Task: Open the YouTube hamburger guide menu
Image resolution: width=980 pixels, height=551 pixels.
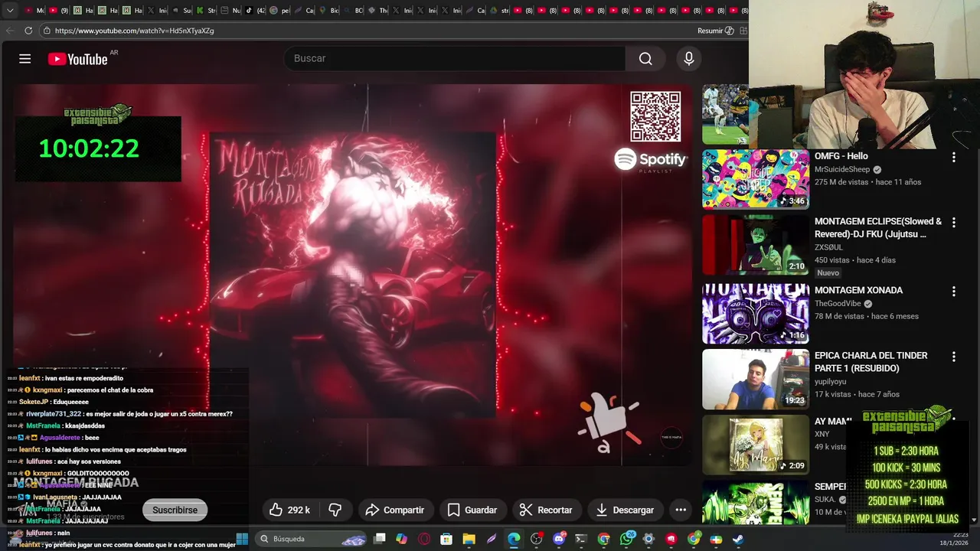Action: coord(24,59)
